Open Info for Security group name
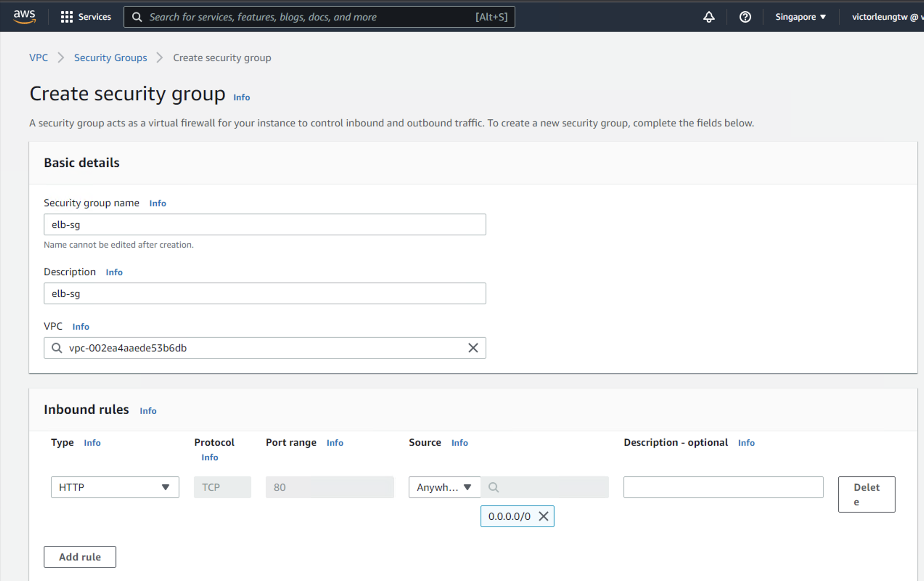The height and width of the screenshot is (581, 924). click(x=157, y=203)
